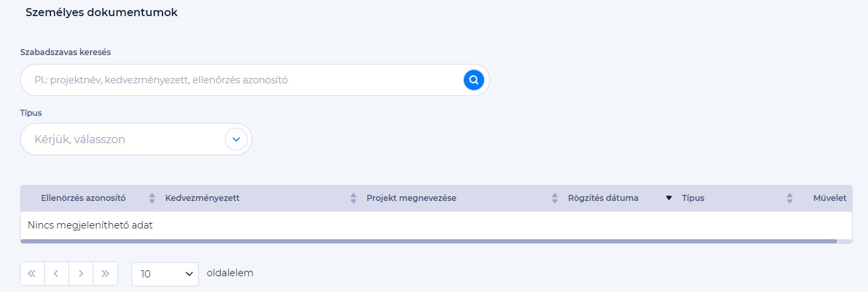The width and height of the screenshot is (868, 293).
Task: Sort by Ellenörzés azonosító sort arrows
Action: coord(152,198)
